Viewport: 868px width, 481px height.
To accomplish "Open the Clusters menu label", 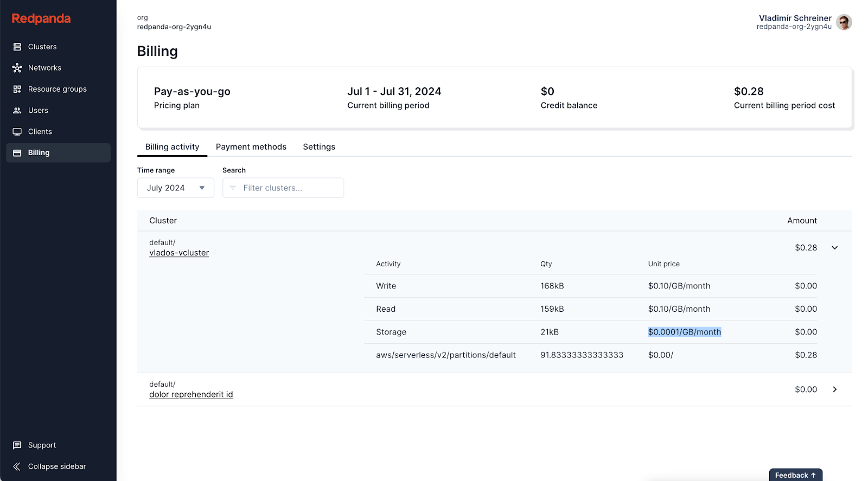I will (42, 47).
